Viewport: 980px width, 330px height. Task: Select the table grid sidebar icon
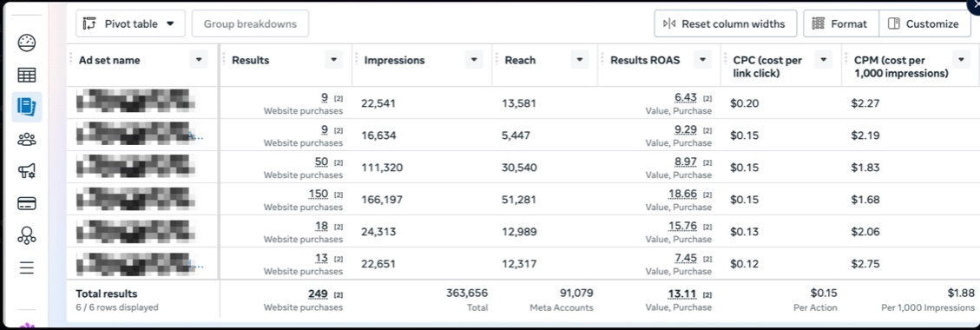click(x=26, y=76)
